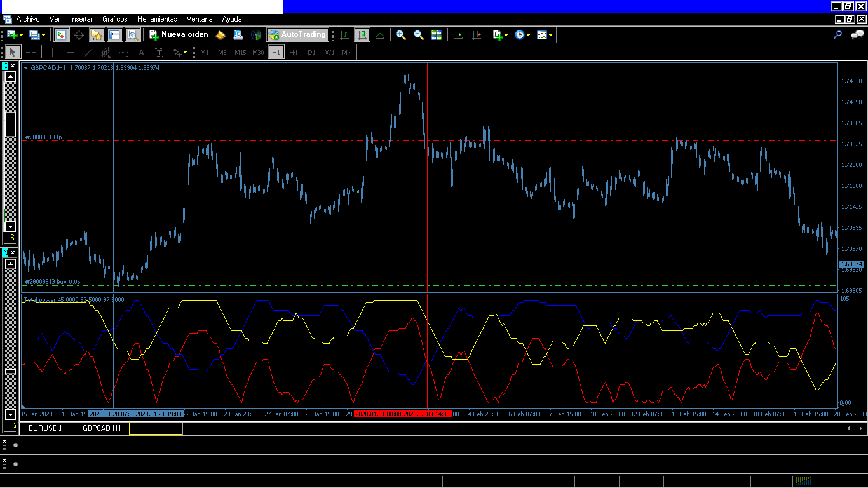Open the chat bubble icon at top right
The width and height of the screenshot is (868, 488).
[x=857, y=35]
